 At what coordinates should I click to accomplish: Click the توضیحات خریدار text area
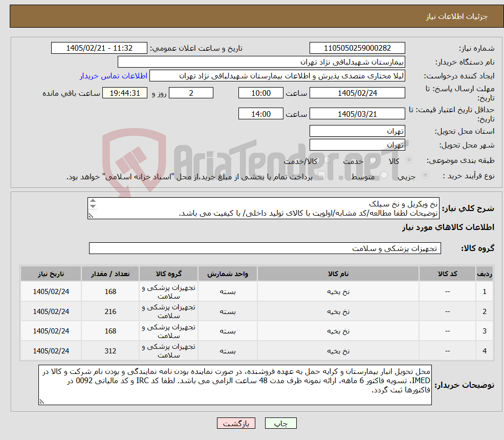tap(235, 385)
